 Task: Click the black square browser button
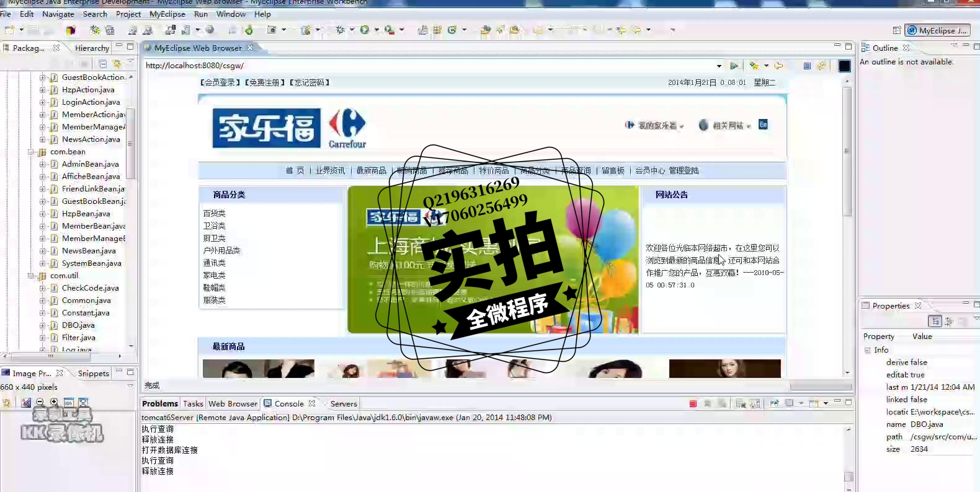coord(844,66)
